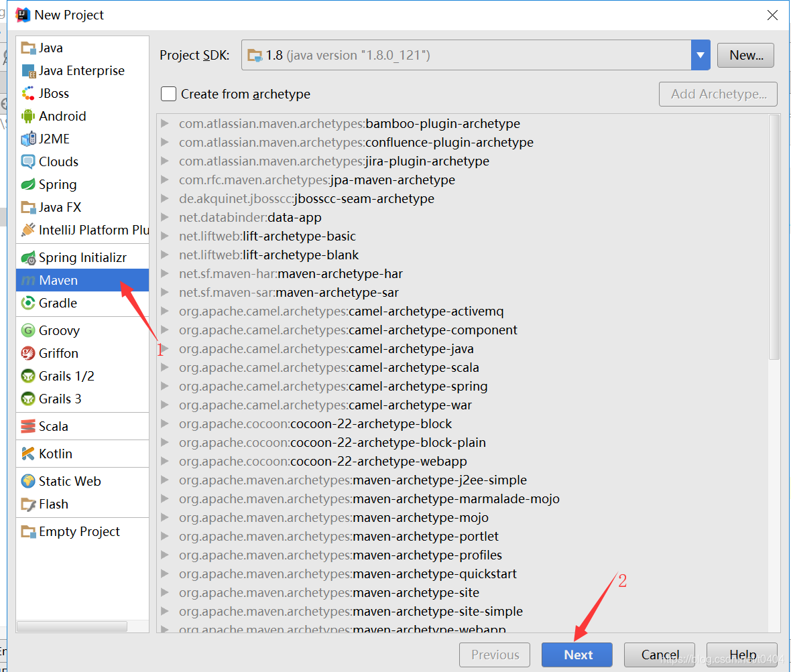Click the Scala icon

click(28, 427)
